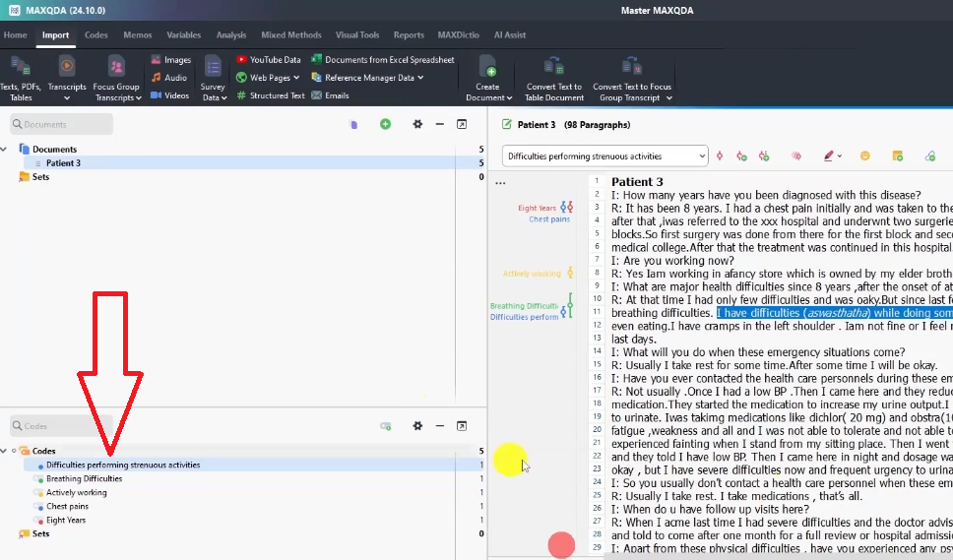953x560 pixels.
Task: Click the new code icon in the Codes panel
Action: pos(385,426)
